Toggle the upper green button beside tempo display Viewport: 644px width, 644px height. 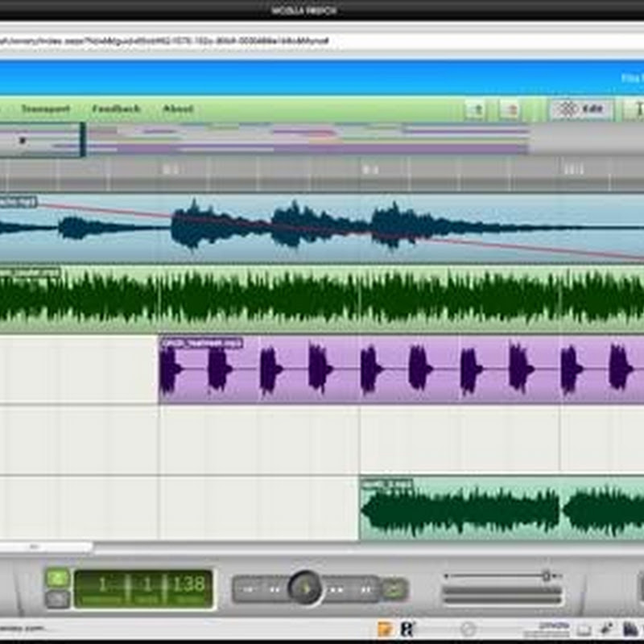(x=57, y=577)
